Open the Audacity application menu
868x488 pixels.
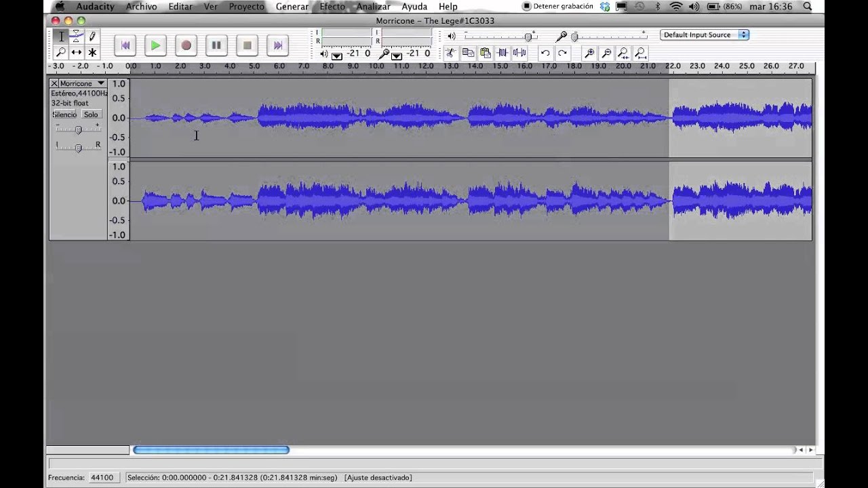point(96,7)
